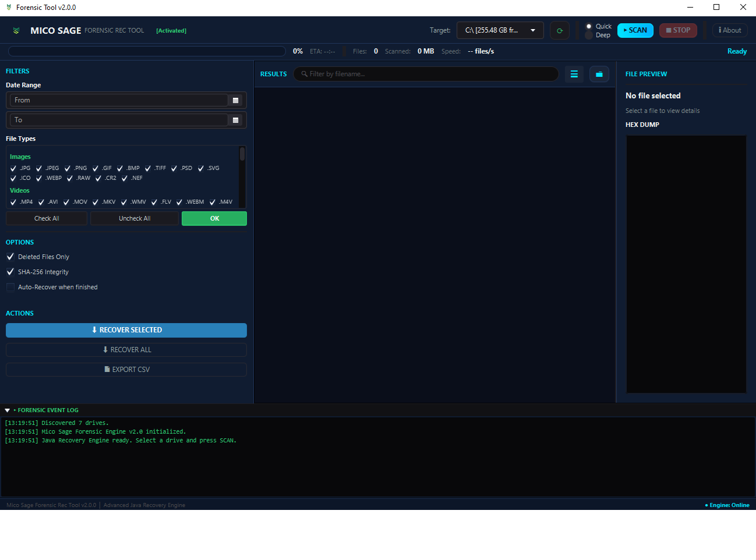
Task: Open the From date calendar picker
Action: pos(236,100)
